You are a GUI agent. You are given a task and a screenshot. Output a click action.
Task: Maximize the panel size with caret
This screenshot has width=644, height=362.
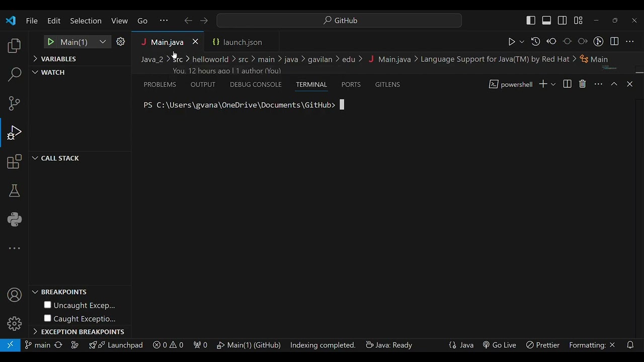coord(614,84)
